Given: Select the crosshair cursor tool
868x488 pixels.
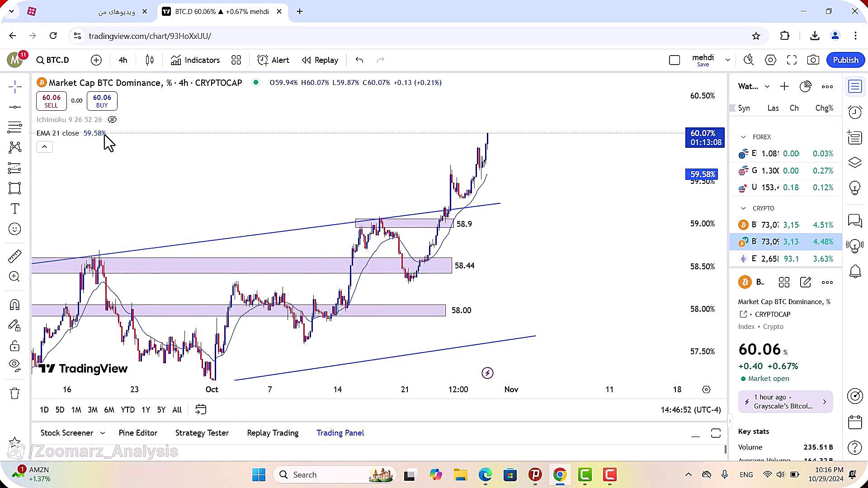Looking at the screenshot, I should [x=15, y=87].
